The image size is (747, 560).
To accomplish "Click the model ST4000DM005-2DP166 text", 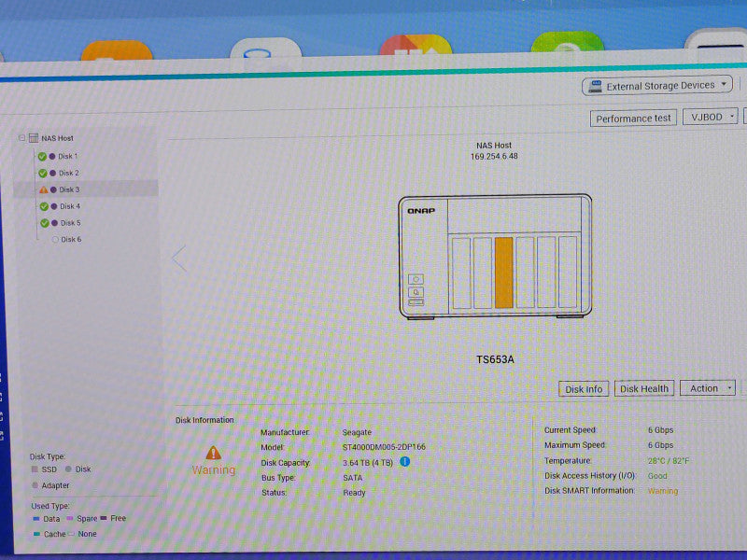I will click(x=384, y=447).
